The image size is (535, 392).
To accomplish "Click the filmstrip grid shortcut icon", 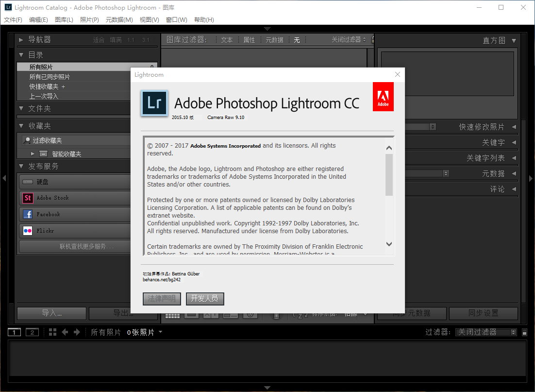I will 53,332.
